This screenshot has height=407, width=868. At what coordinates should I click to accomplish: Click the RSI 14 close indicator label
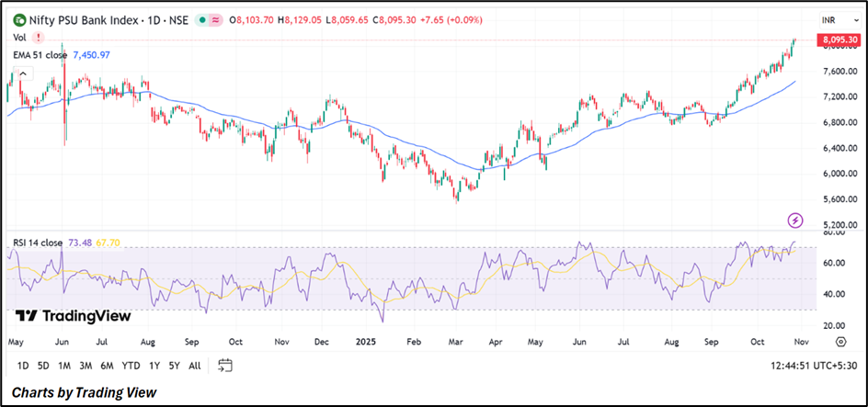37,243
